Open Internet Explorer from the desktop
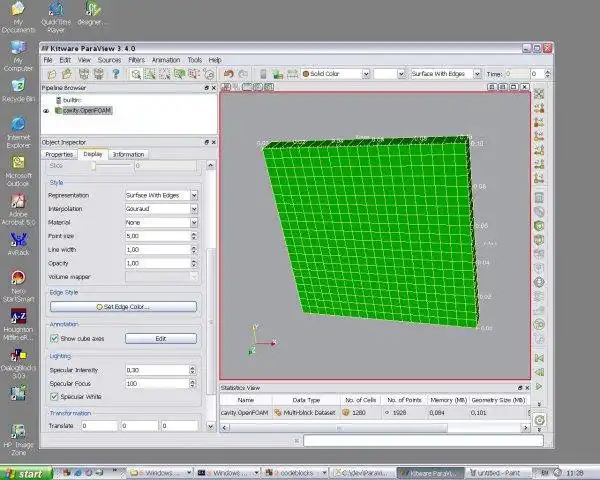 point(18,124)
